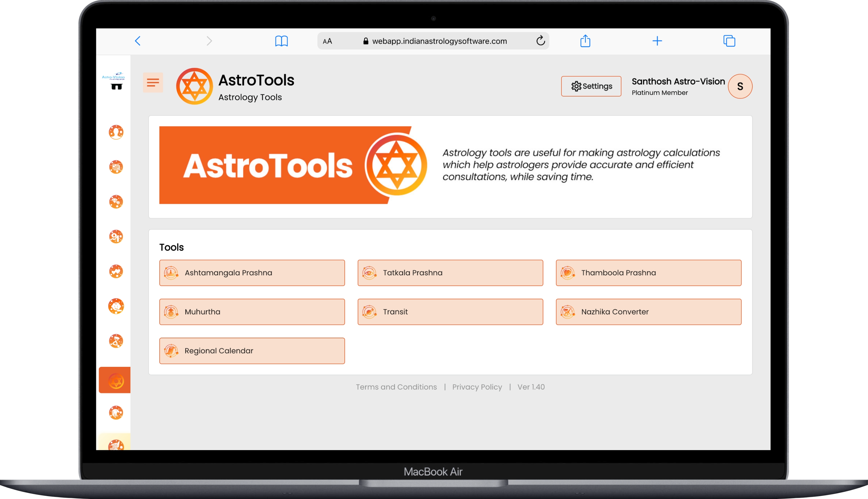Click the Nazhika Converter tool icon
868x499 pixels.
(567, 312)
